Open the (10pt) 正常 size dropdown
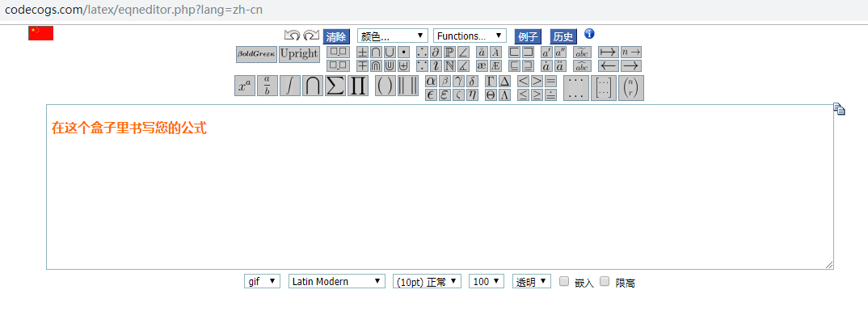868x315 pixels. 427,281
